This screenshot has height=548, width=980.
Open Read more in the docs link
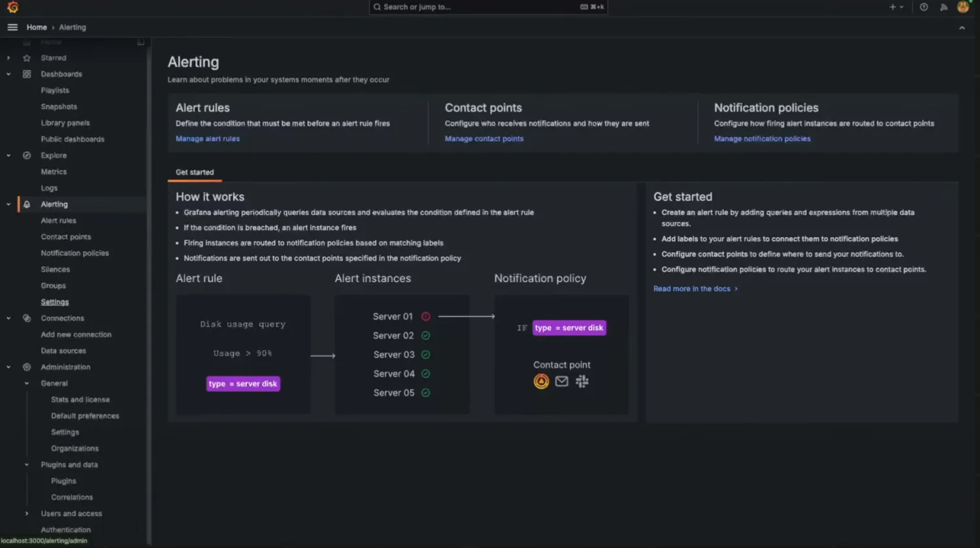[x=696, y=289]
